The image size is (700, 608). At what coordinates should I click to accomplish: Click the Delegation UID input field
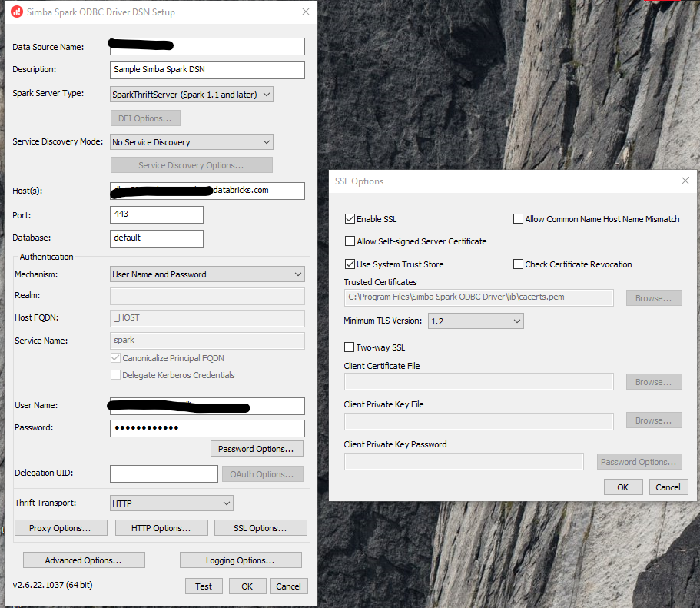click(x=164, y=473)
